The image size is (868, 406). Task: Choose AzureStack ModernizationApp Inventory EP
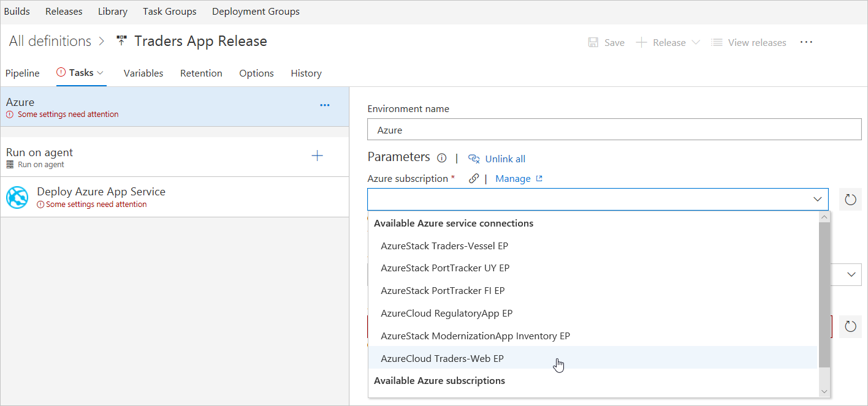pos(593,336)
